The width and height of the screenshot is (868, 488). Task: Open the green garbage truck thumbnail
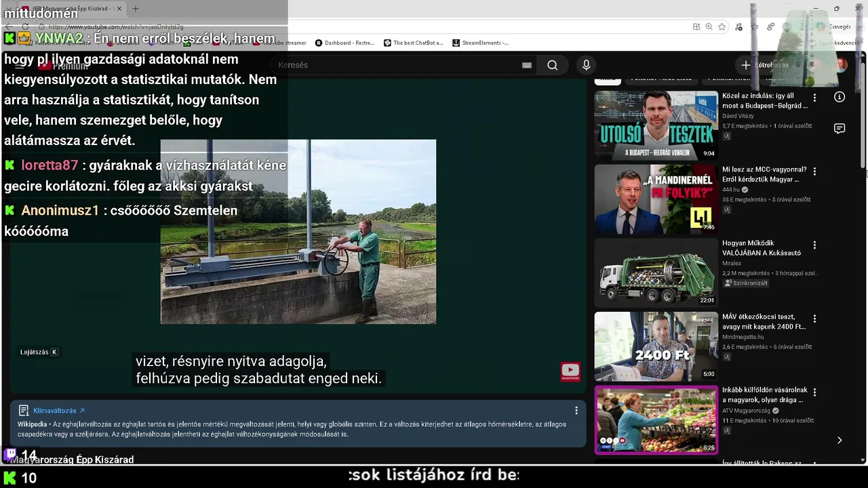[656, 272]
